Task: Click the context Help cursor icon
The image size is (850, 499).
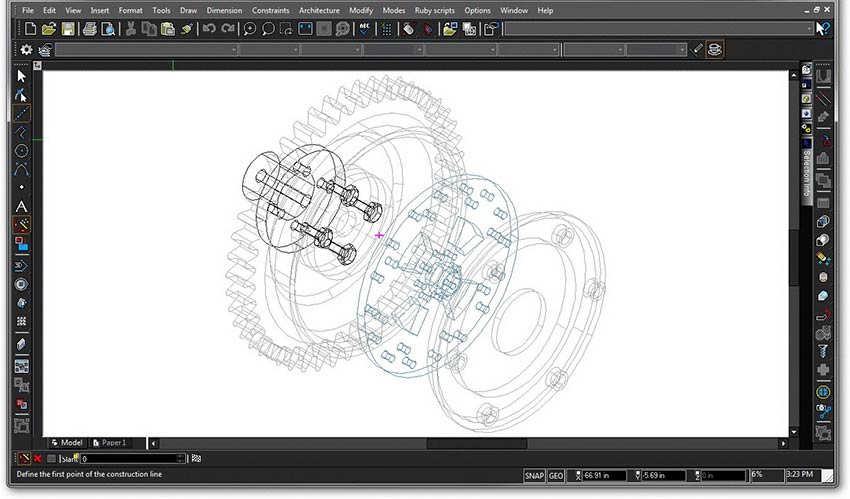Action: pyautogui.click(x=823, y=29)
